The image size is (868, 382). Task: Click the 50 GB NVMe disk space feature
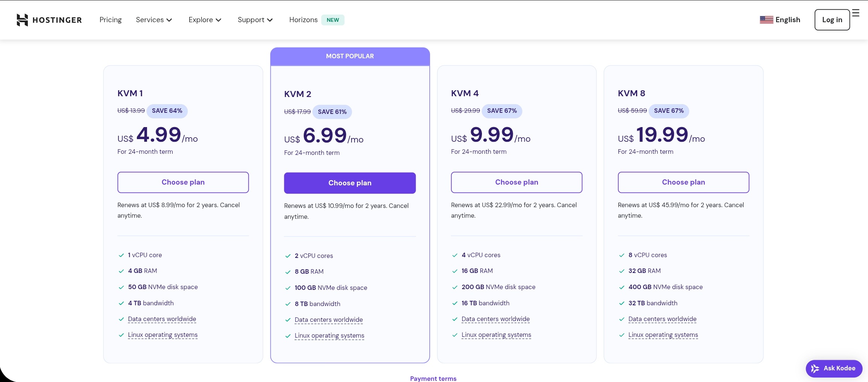(x=163, y=287)
